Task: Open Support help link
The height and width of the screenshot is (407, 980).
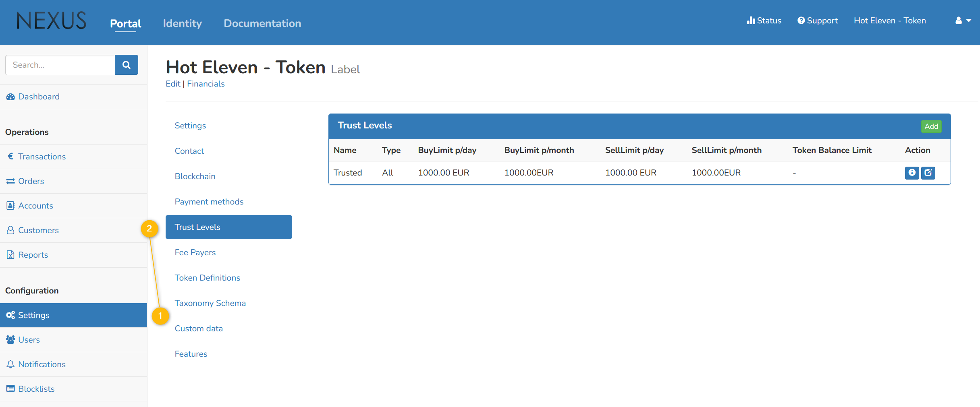Action: coord(818,21)
